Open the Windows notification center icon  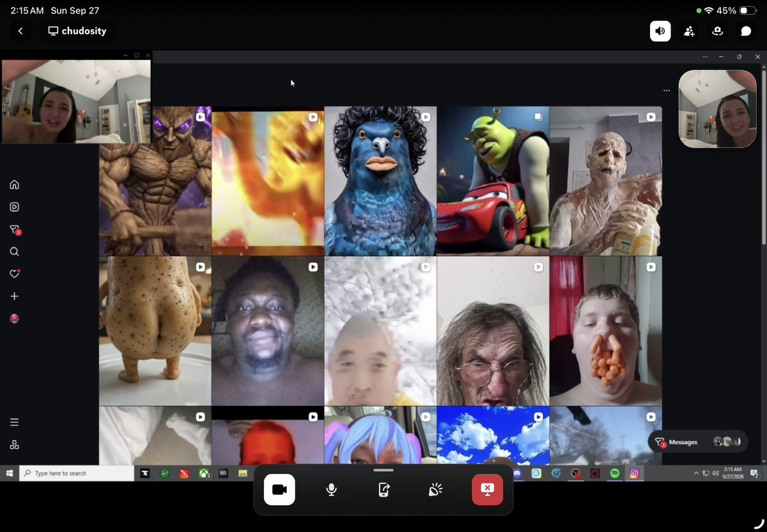755,473
